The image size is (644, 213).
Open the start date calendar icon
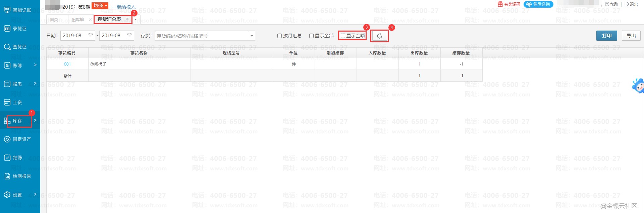[x=91, y=36]
